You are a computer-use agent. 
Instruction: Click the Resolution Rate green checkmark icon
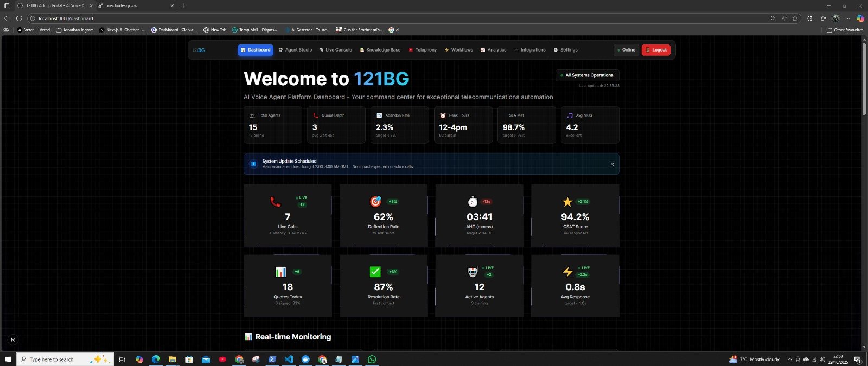375,272
